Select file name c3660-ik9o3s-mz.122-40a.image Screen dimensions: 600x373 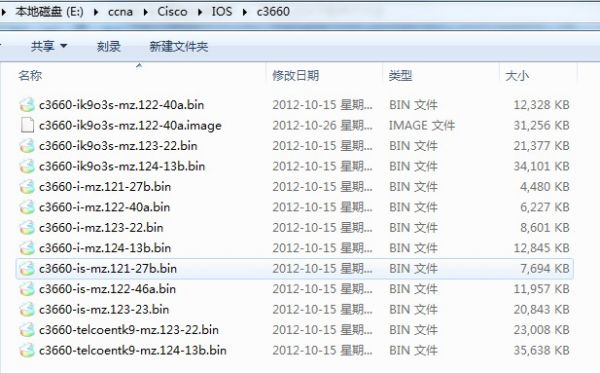130,125
